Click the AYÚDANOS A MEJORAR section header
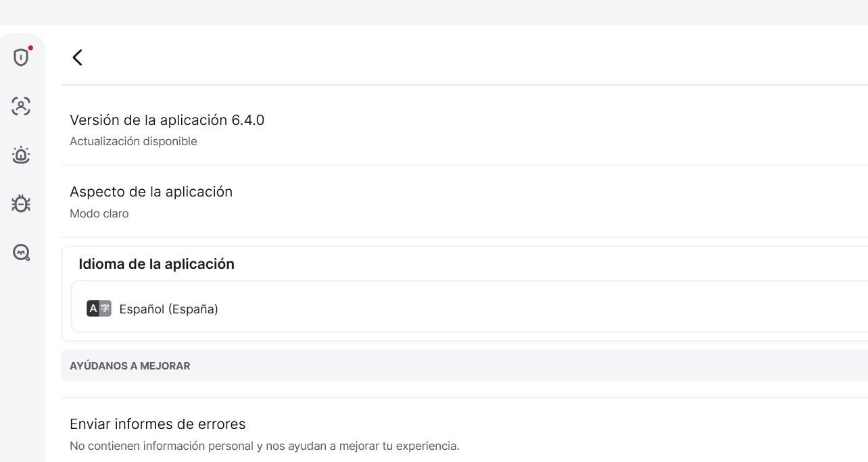Viewport: 868px width, 462px height. [x=130, y=366]
